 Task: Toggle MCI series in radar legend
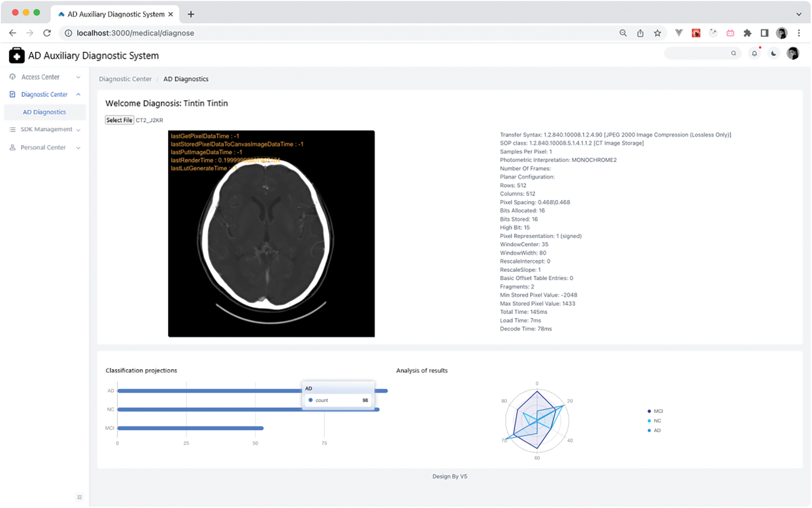pos(655,411)
